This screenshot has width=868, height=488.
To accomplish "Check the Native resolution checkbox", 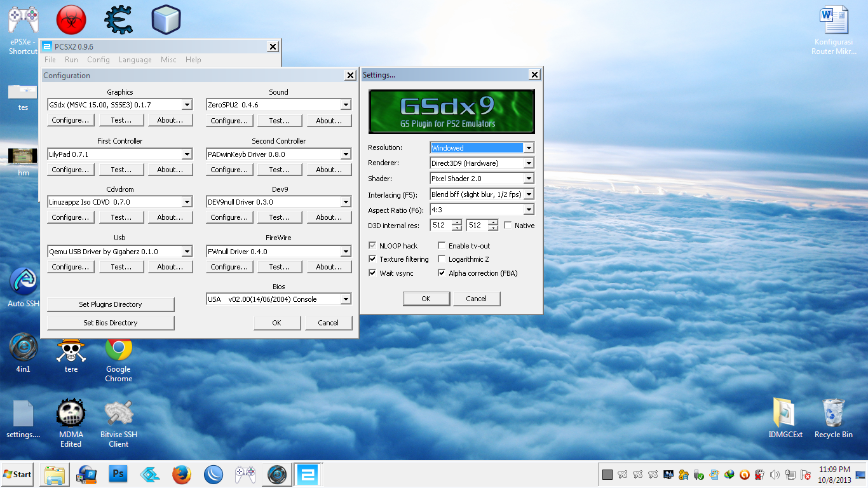I will point(508,226).
